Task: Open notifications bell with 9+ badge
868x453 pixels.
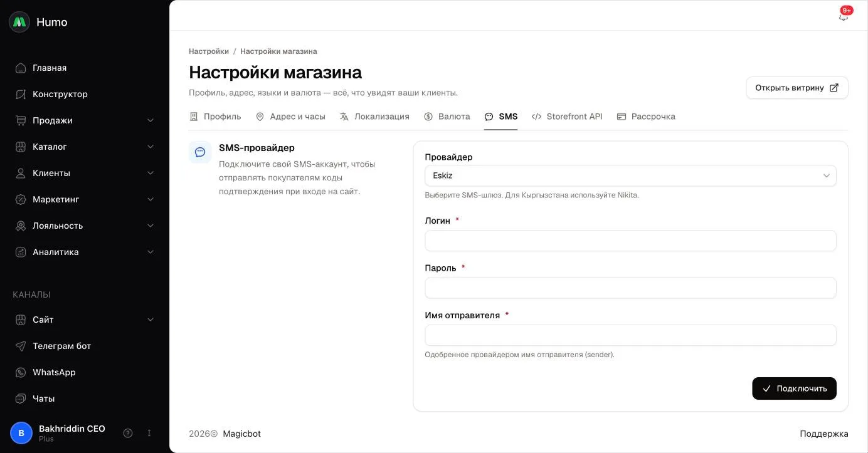Action: pyautogui.click(x=844, y=16)
